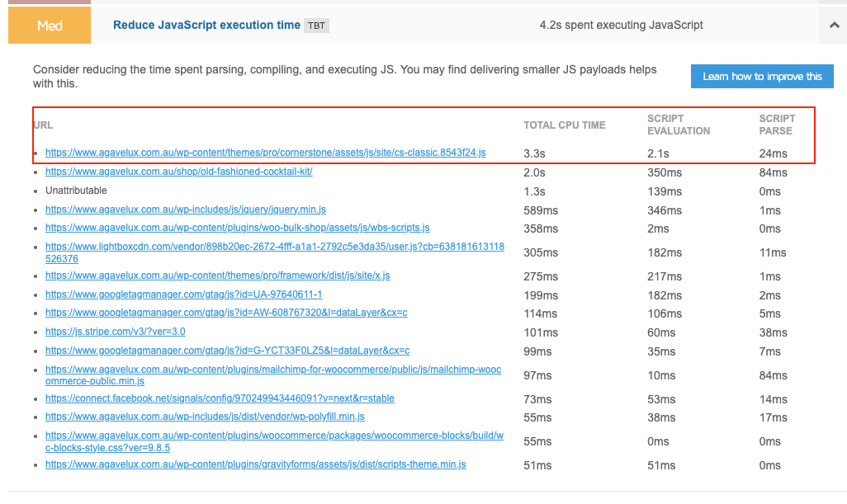This screenshot has height=504, width=847.
Task: Click the TBT metric tag
Action: 316,26
